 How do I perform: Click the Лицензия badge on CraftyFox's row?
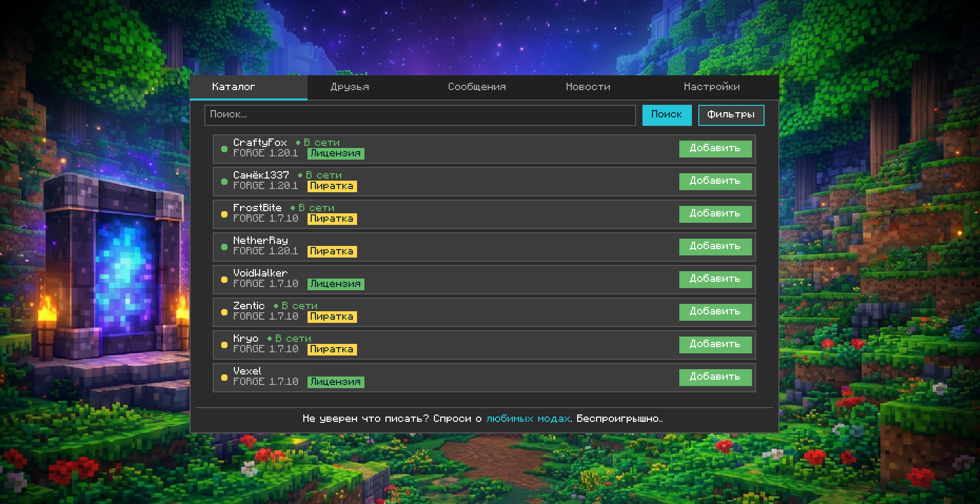pyautogui.click(x=336, y=153)
